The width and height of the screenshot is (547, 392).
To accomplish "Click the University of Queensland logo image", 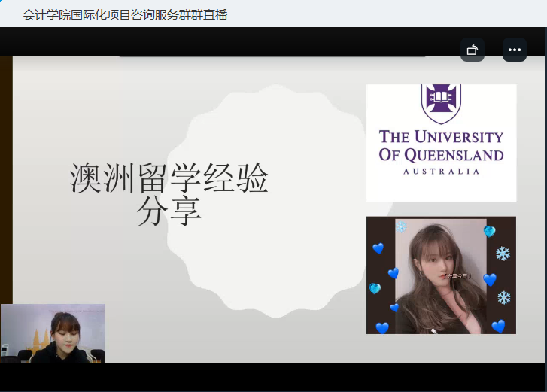I will click(x=441, y=143).
